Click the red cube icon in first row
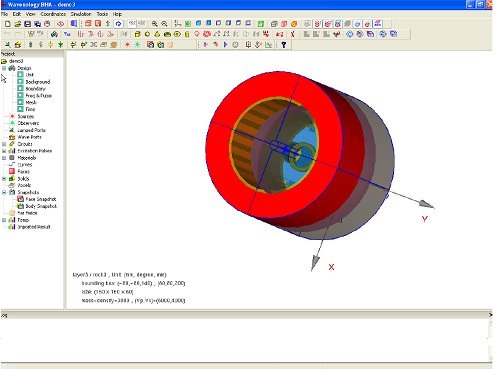The image size is (500, 369). coord(284,24)
